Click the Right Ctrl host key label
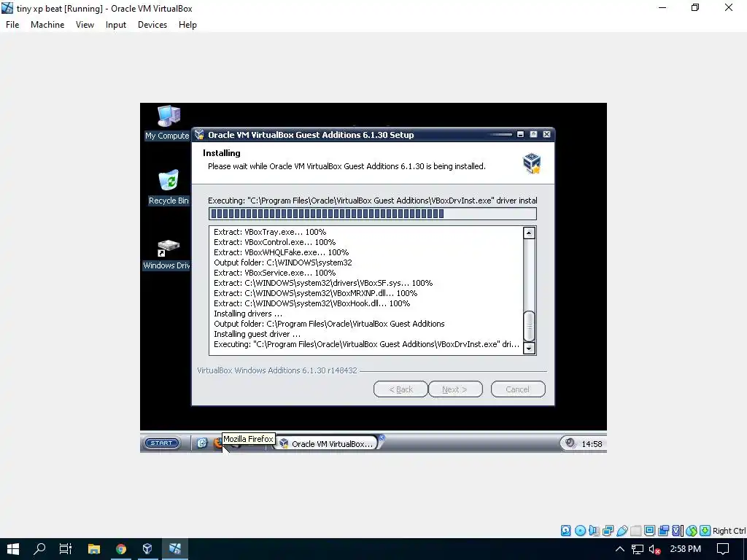Image resolution: width=747 pixels, height=560 pixels. (729, 531)
